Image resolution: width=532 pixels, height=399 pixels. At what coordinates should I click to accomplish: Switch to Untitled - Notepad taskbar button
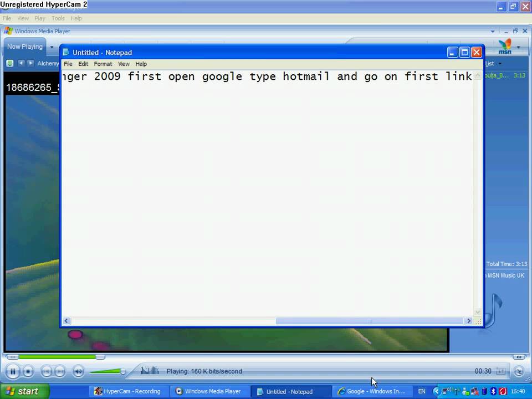pos(290,392)
